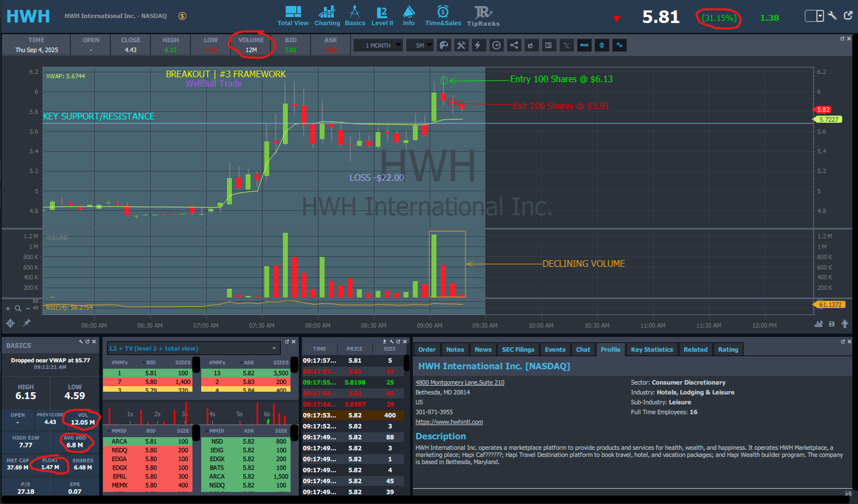Pop out the Level 2 panel

click(287, 342)
